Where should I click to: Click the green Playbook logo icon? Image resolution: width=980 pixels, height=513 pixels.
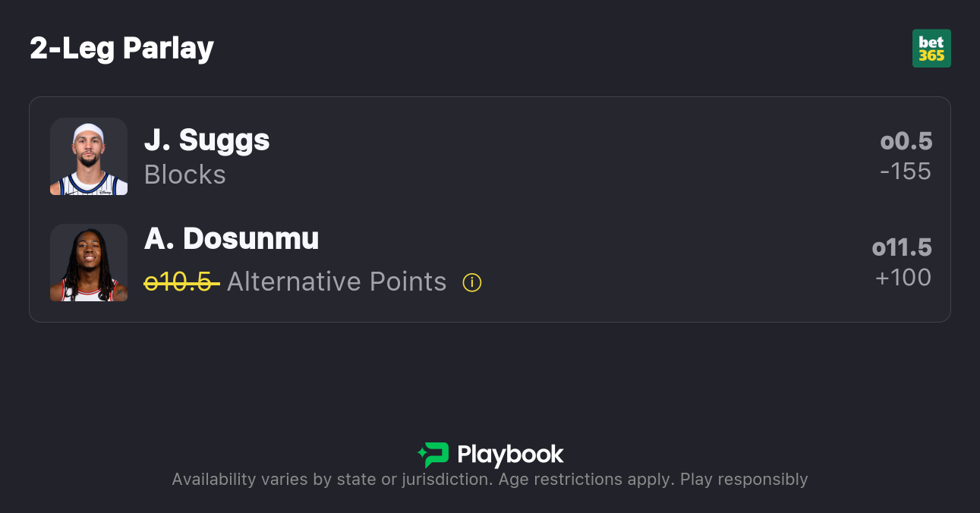[x=433, y=455]
